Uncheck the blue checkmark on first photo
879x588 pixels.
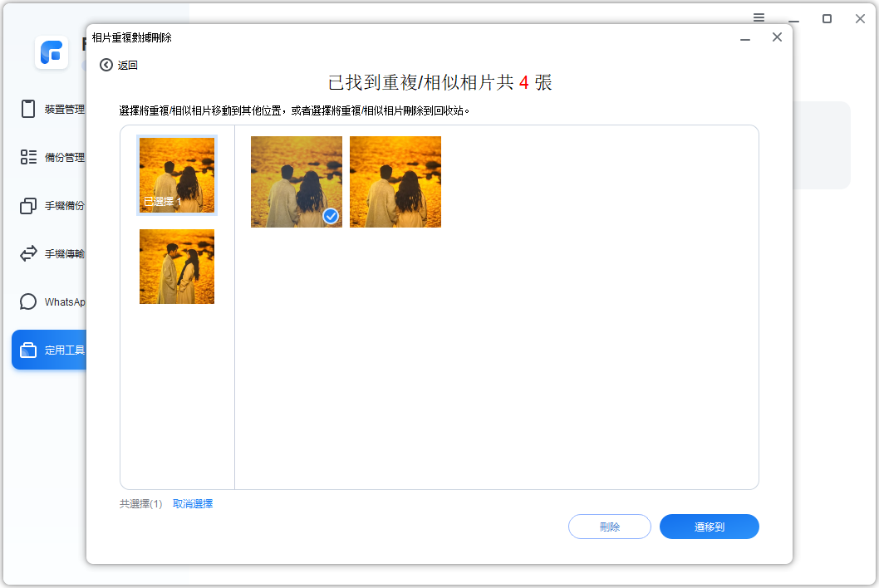pos(331,216)
